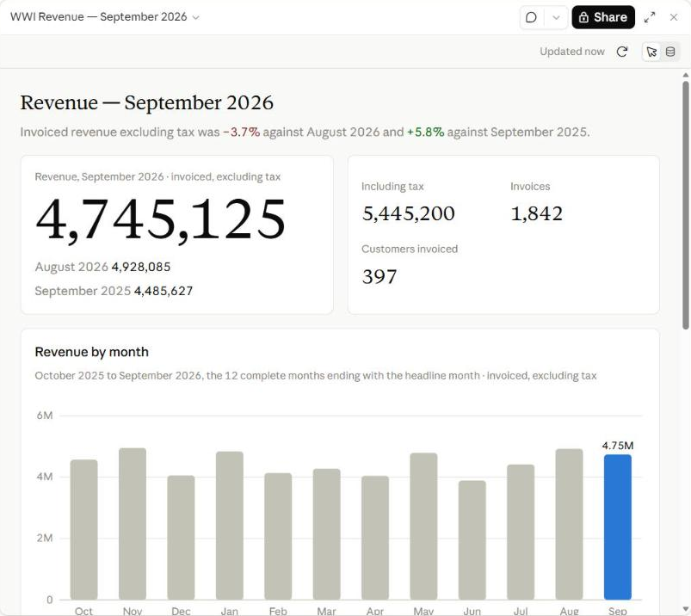Select the May bar in chart
Viewport: 691px width, 616px height.
coord(423,527)
